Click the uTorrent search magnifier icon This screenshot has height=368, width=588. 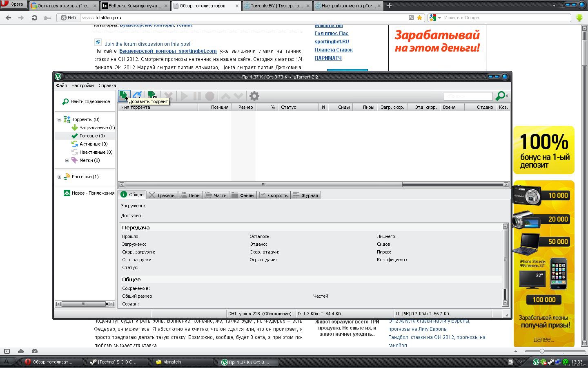pos(500,96)
